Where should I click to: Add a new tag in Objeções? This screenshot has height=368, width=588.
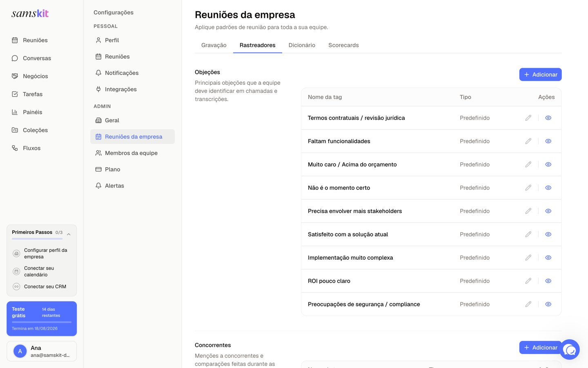point(540,74)
